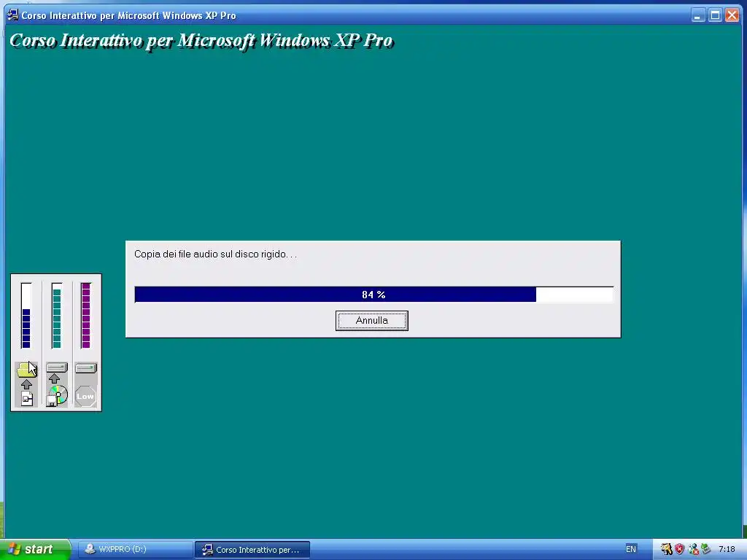Click the drive icon above the CD arrow
The width and height of the screenshot is (747, 560).
(x=57, y=367)
